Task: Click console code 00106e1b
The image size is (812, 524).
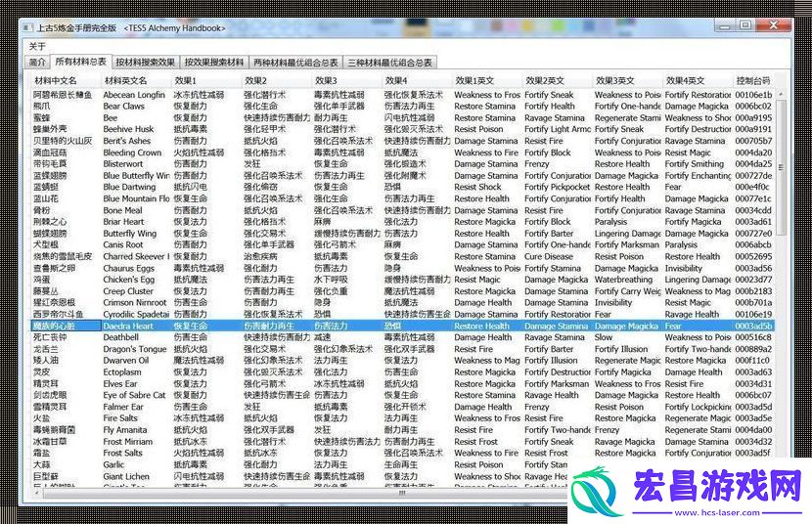Action: tap(753, 95)
